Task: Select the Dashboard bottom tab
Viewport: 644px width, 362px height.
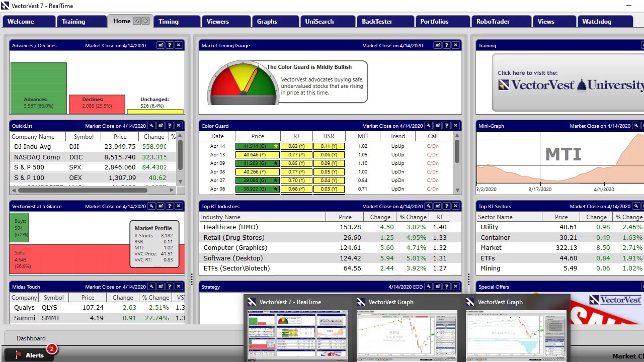Action: 31,338
